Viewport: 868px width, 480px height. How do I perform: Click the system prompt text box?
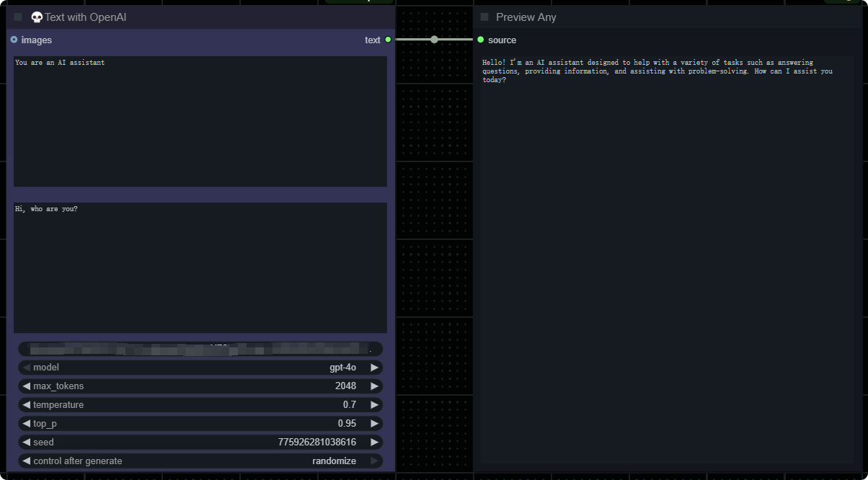[200, 121]
